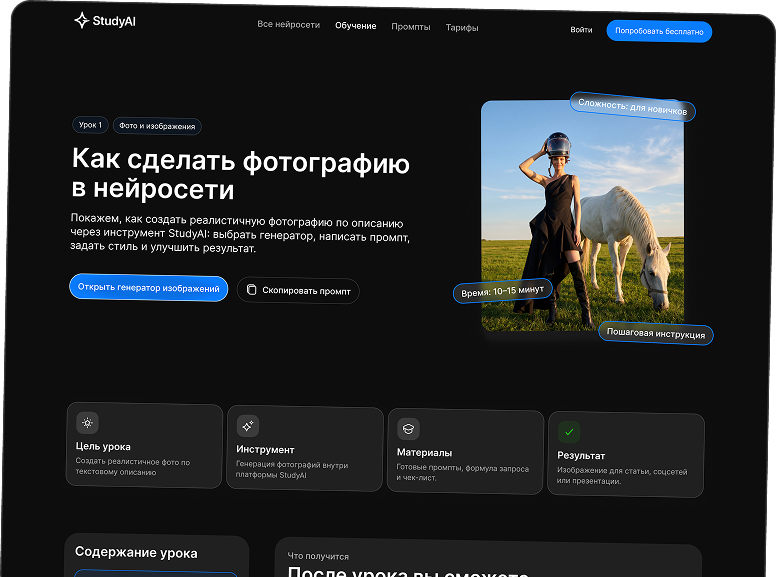The image size is (777, 577).
Task: Click text Генерация фотографий внутри платформы StudyAI
Action: coord(292,469)
